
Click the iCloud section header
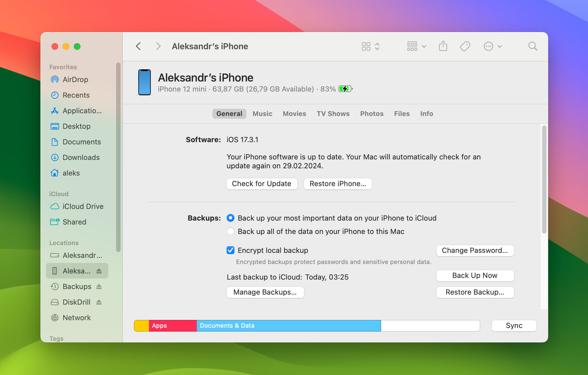(59, 194)
